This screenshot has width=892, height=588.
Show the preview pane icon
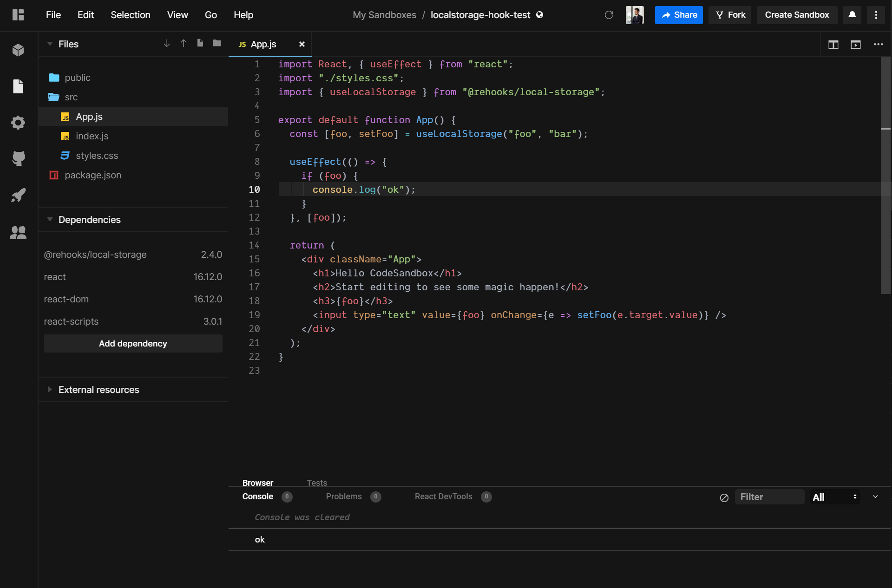click(856, 45)
